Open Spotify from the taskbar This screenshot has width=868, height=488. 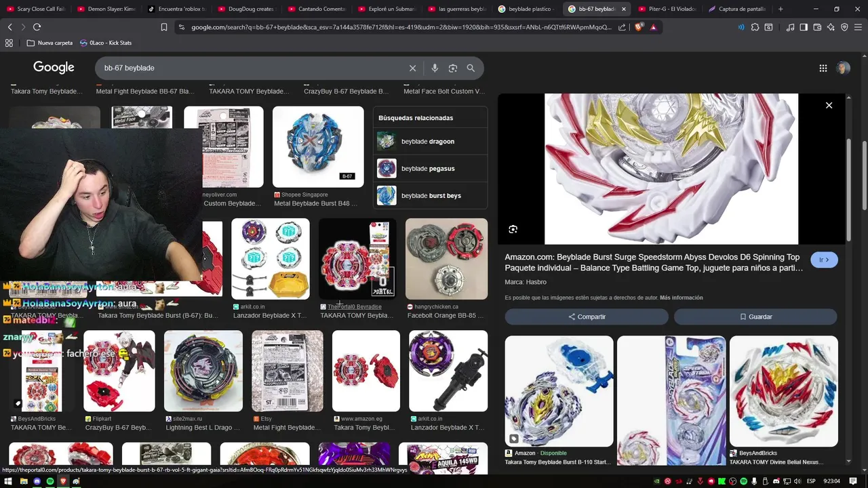50,481
